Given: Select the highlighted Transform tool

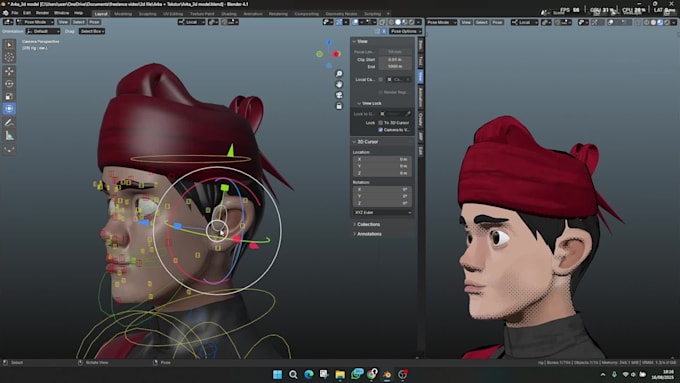Looking at the screenshot, I should point(9,109).
